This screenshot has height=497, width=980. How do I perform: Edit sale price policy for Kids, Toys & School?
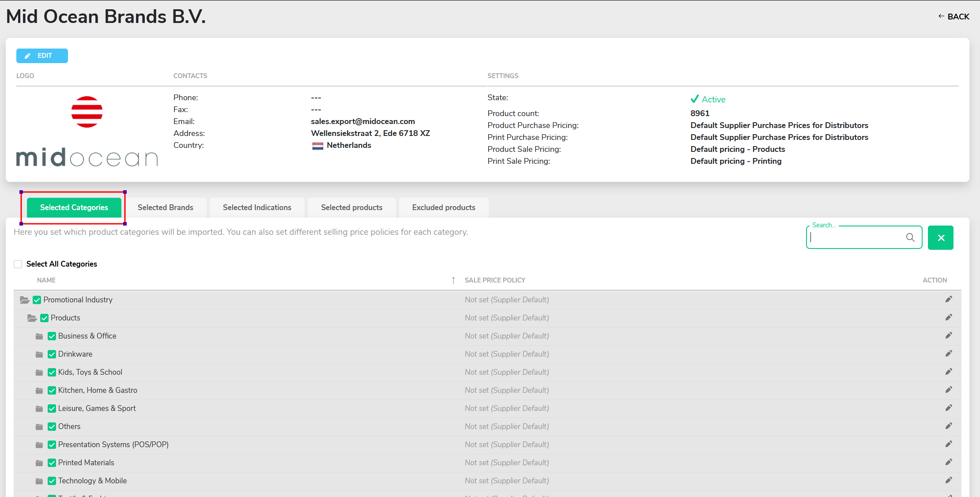pos(949,372)
